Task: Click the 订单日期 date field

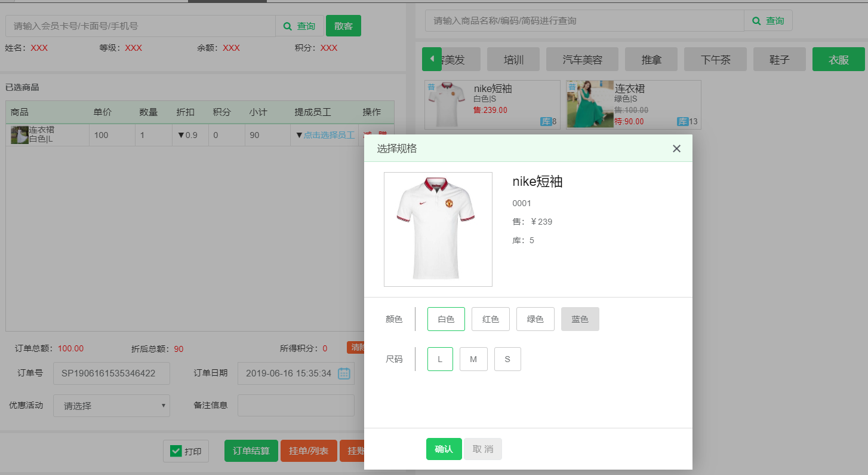Action: (x=296, y=373)
